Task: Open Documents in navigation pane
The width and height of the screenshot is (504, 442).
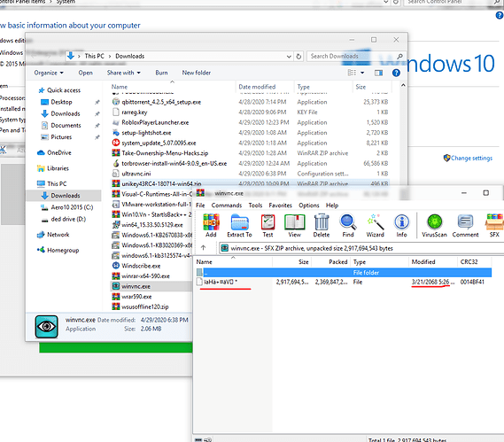Action: click(x=61, y=126)
